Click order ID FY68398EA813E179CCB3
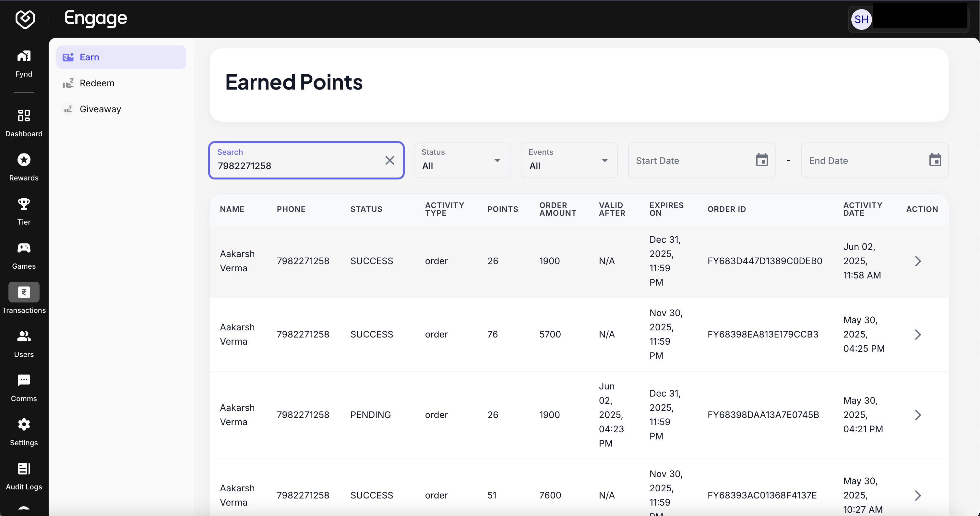This screenshot has height=516, width=980. tap(763, 335)
